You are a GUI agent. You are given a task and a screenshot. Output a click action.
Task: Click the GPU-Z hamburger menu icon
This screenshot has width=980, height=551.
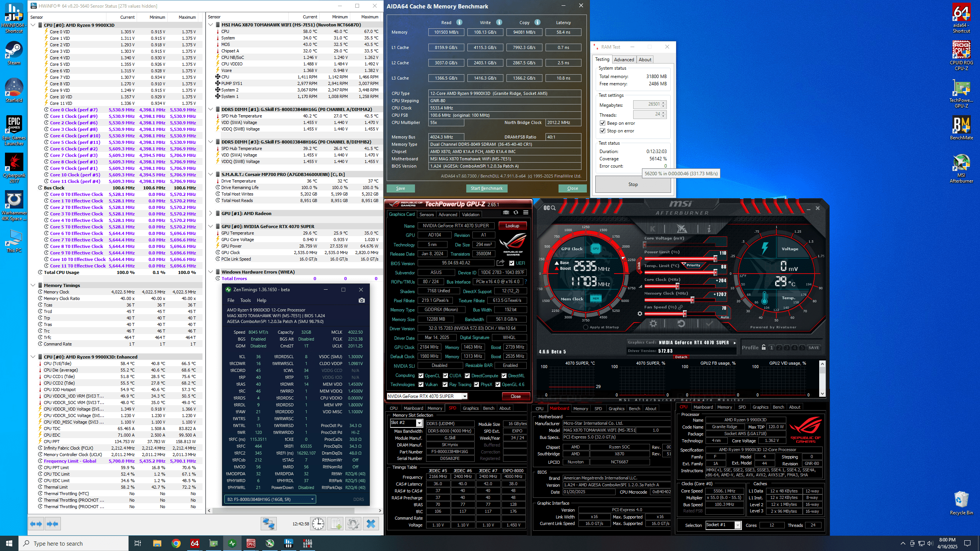tap(526, 213)
